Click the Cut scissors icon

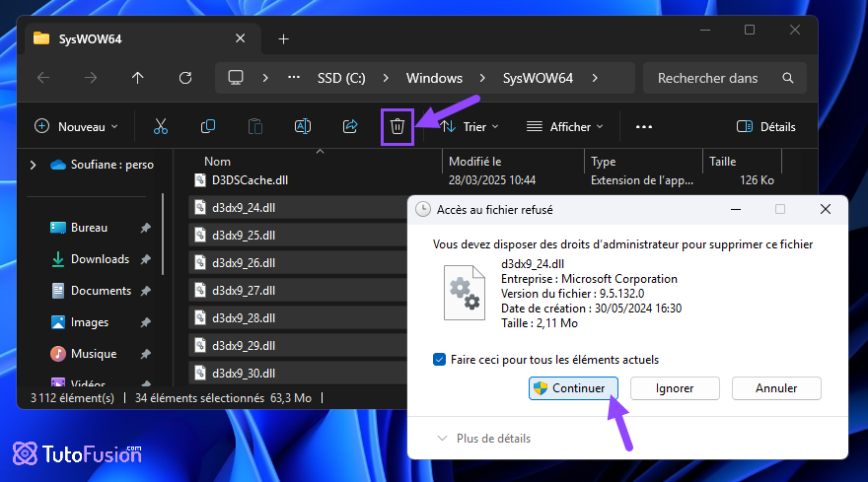click(x=161, y=127)
